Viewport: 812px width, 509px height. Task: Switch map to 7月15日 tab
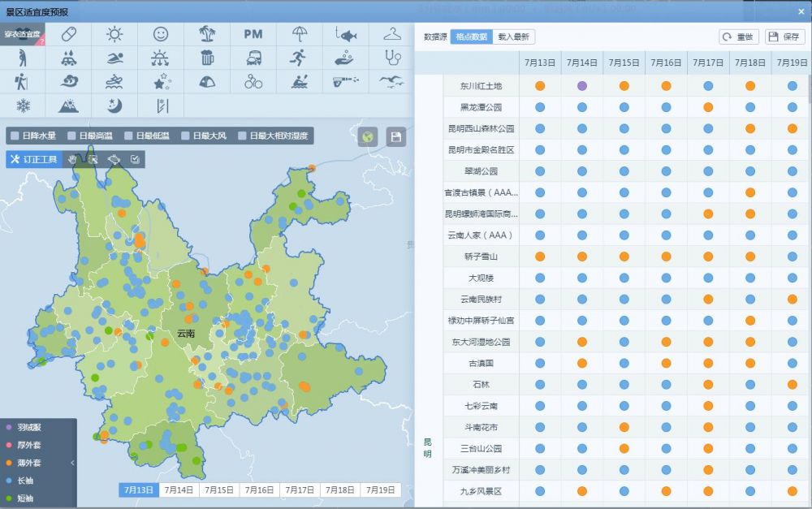[219, 490]
